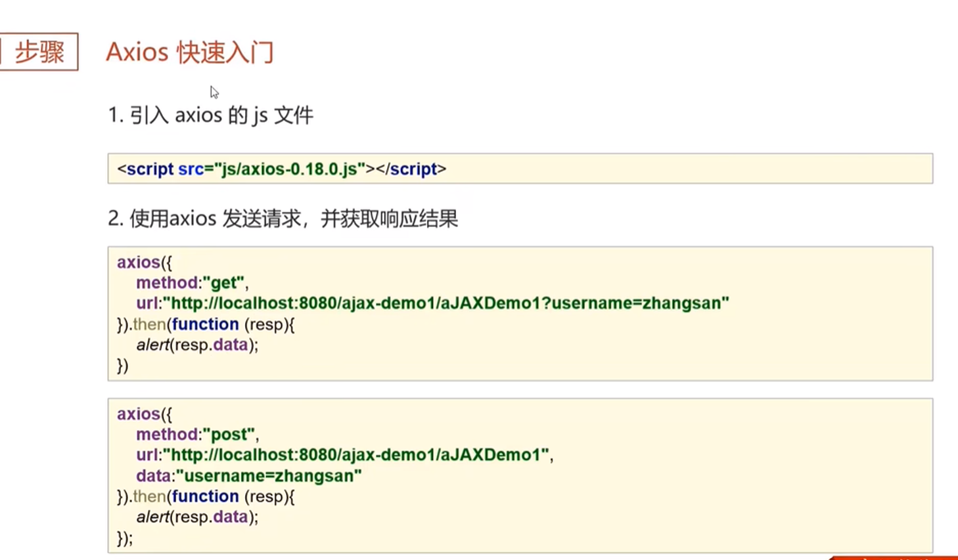The height and width of the screenshot is (560, 958).
Task: Click '}).then(function (resp){' in post block
Action: [206, 496]
